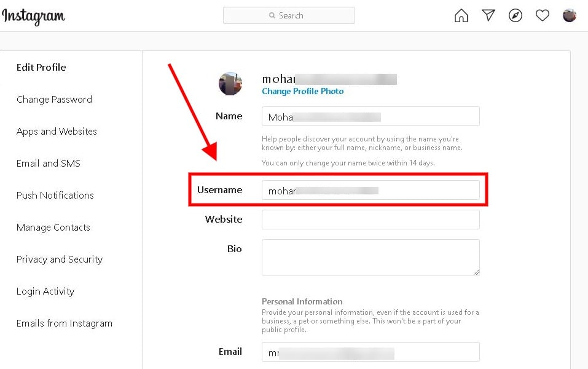This screenshot has width=588, height=369.
Task: Click the Change Profile Photo link
Action: tap(302, 92)
